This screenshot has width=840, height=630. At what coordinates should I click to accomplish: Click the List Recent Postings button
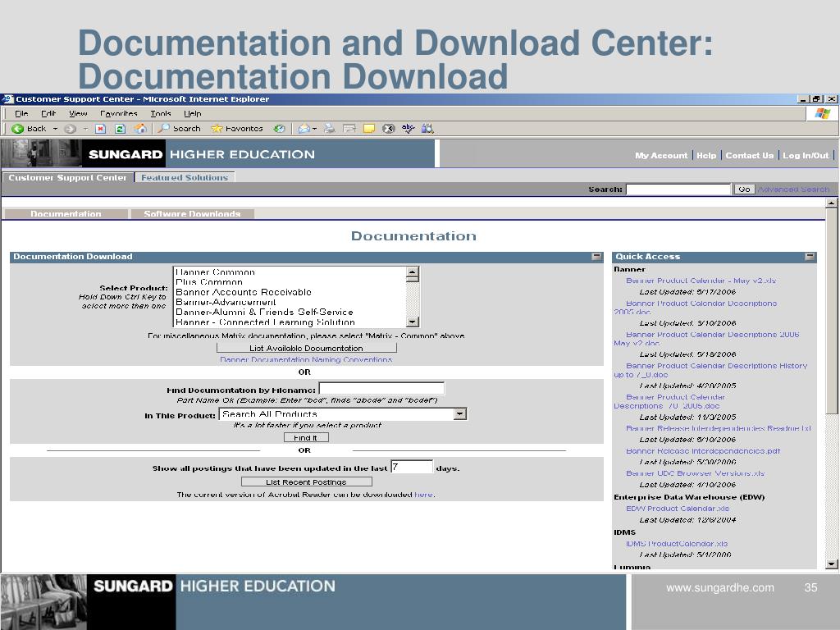point(307,482)
